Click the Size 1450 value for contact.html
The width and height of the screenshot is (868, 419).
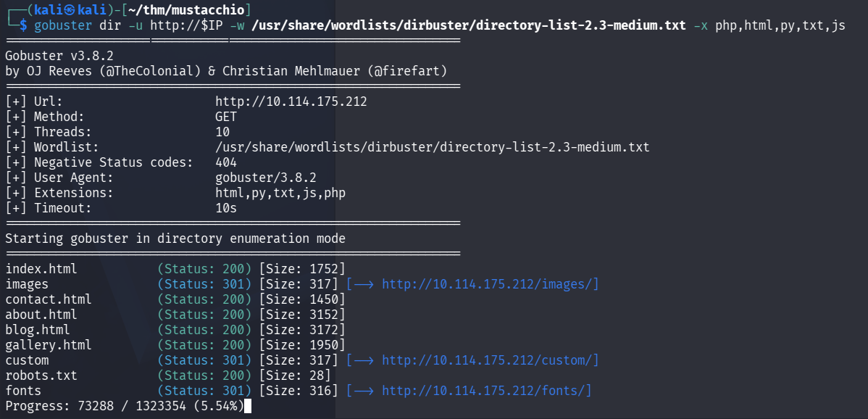(x=302, y=299)
